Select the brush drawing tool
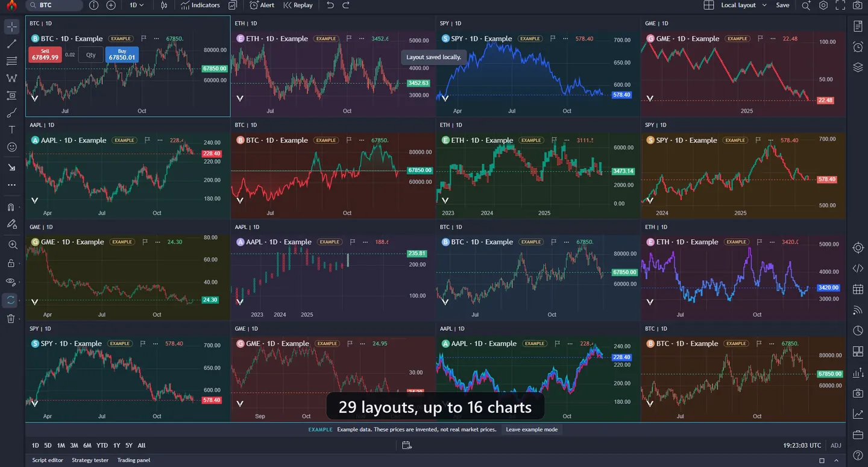This screenshot has height=467, width=868. (x=11, y=113)
